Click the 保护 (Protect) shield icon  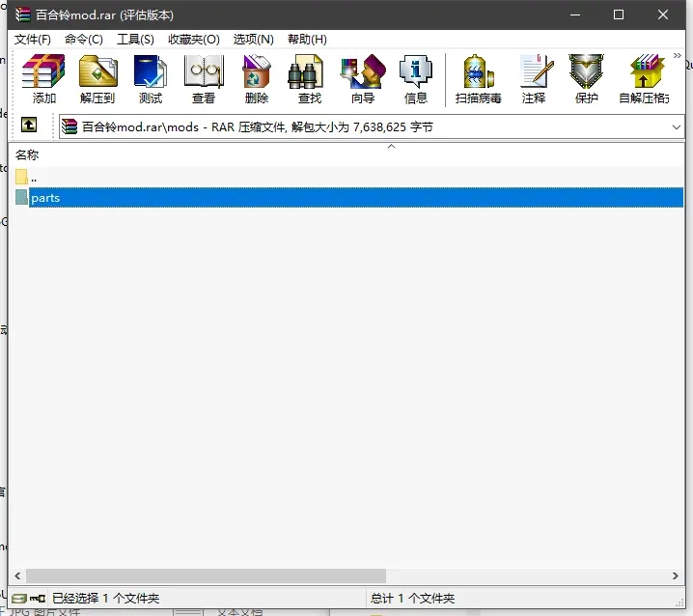(587, 79)
